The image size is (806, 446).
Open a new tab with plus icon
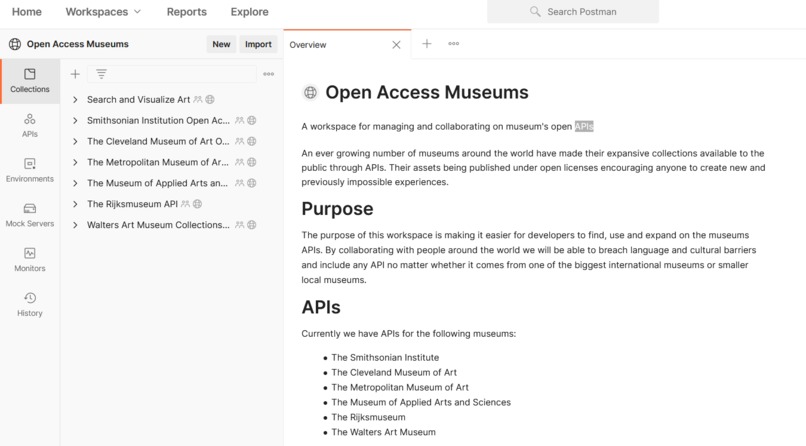[427, 44]
